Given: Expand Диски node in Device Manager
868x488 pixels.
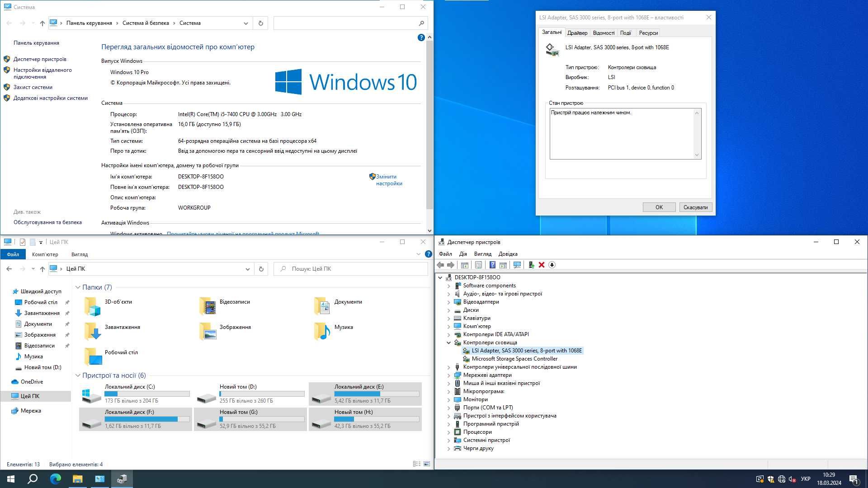Looking at the screenshot, I should pos(448,310).
